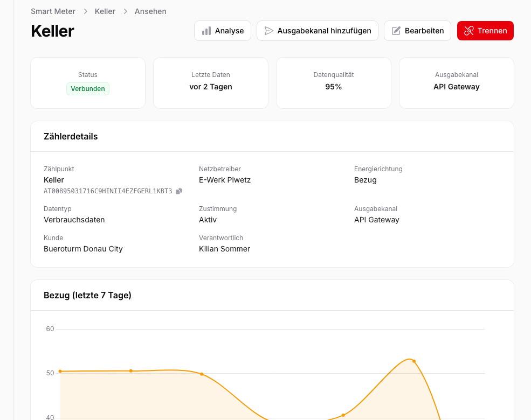The width and height of the screenshot is (531, 420).
Task: Click the green Verbunden status badge
Action: tap(87, 88)
